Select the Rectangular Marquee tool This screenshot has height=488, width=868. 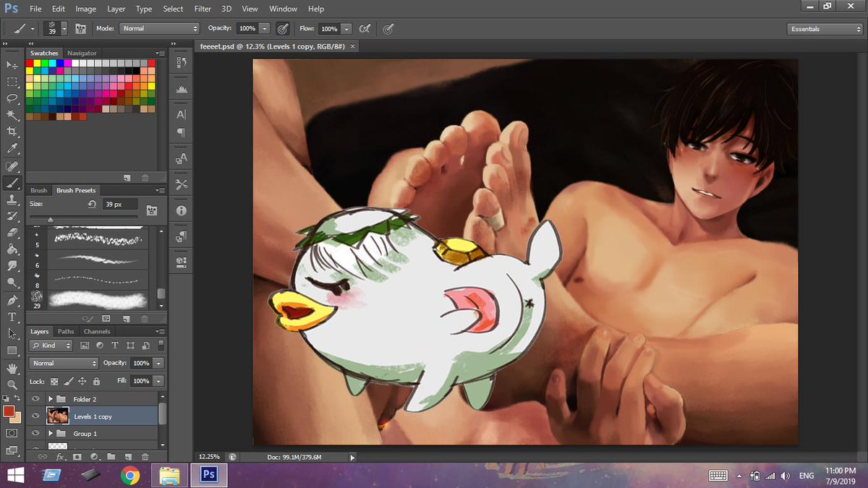coord(12,82)
